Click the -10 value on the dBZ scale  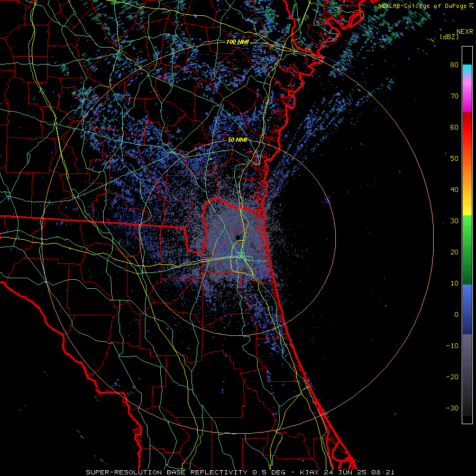452,346
